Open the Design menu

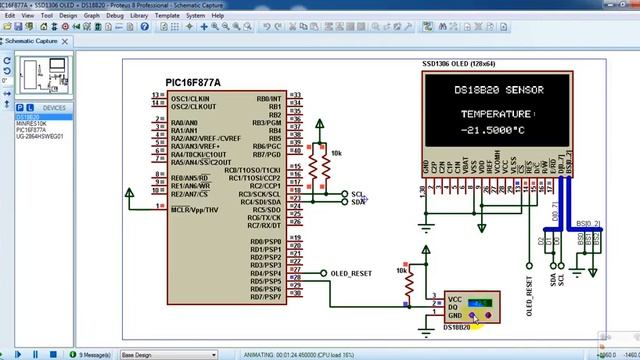tap(68, 16)
